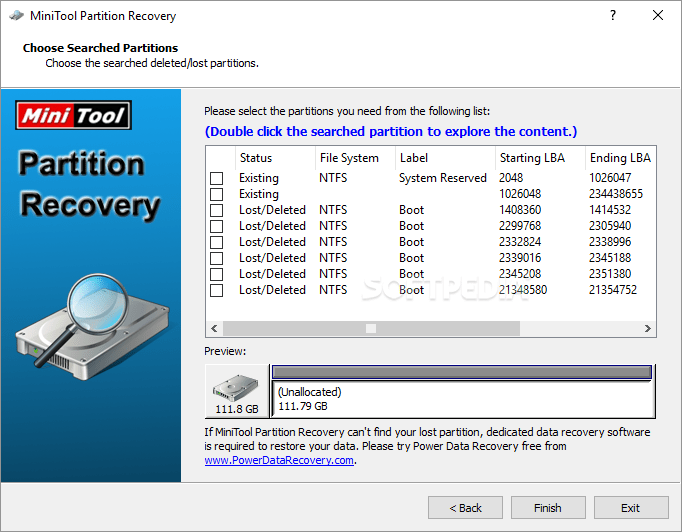Viewport: 682px width, 532px height.
Task: Enable the Lost/Deleted partition starting at 2332824
Action: [216, 242]
